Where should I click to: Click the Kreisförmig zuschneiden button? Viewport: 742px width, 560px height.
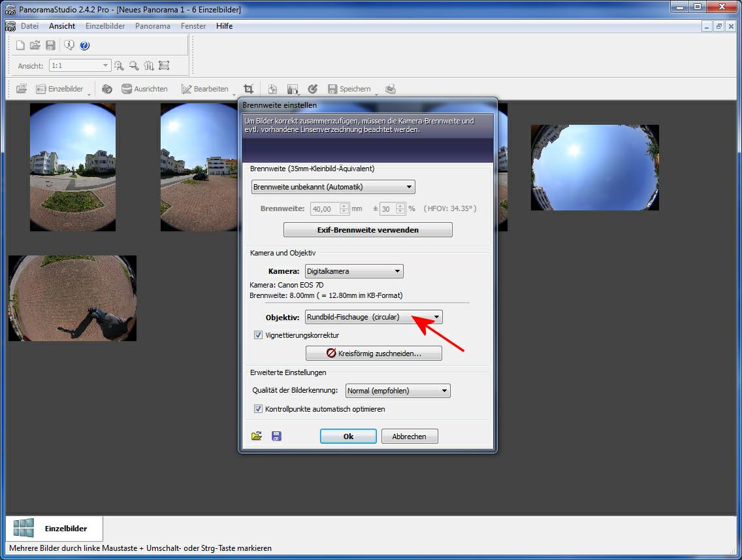click(374, 353)
